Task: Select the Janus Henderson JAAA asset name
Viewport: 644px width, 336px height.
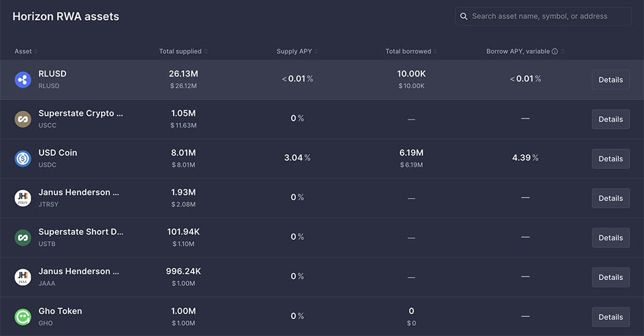Action: pos(79,271)
